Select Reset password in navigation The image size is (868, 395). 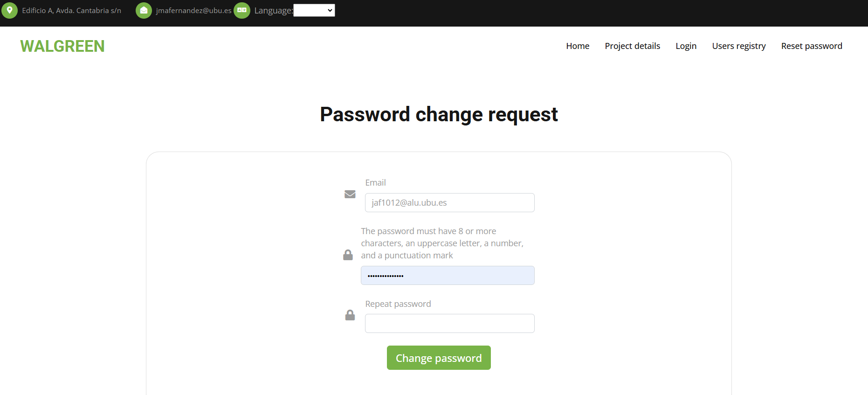[x=812, y=46]
